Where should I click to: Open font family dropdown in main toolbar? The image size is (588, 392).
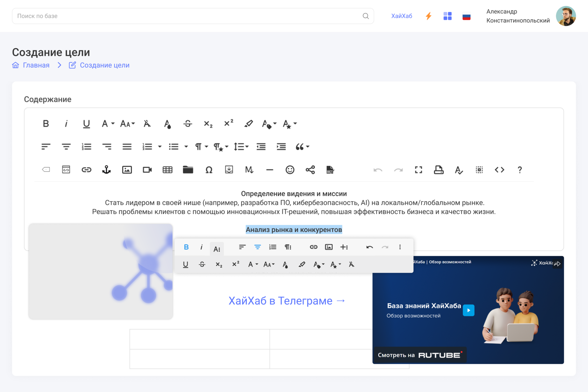(x=108, y=124)
